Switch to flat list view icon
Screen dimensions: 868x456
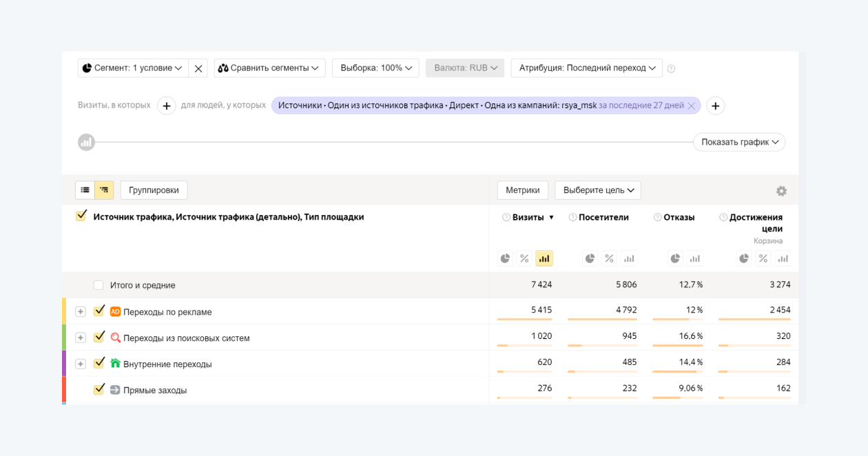[x=85, y=190]
